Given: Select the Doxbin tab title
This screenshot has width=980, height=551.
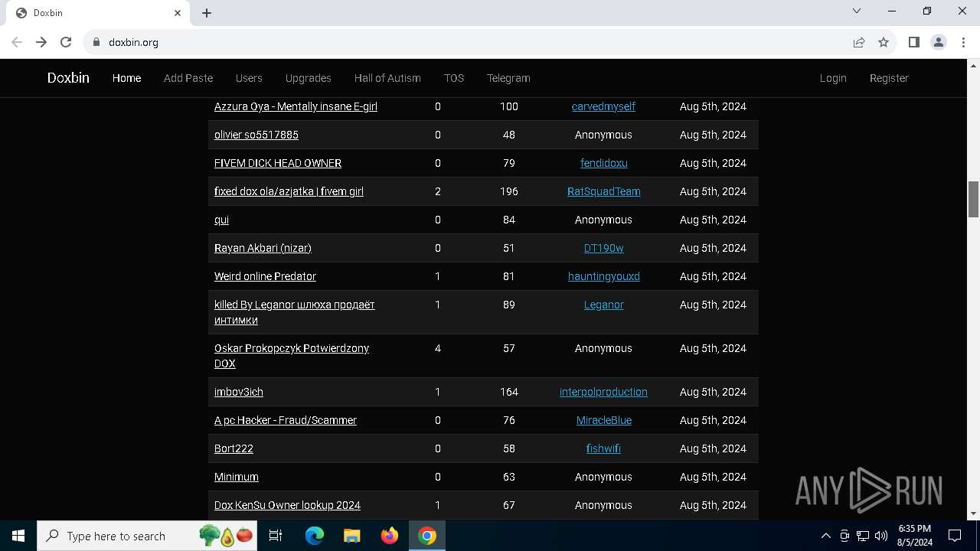Looking at the screenshot, I should pyautogui.click(x=48, y=13).
